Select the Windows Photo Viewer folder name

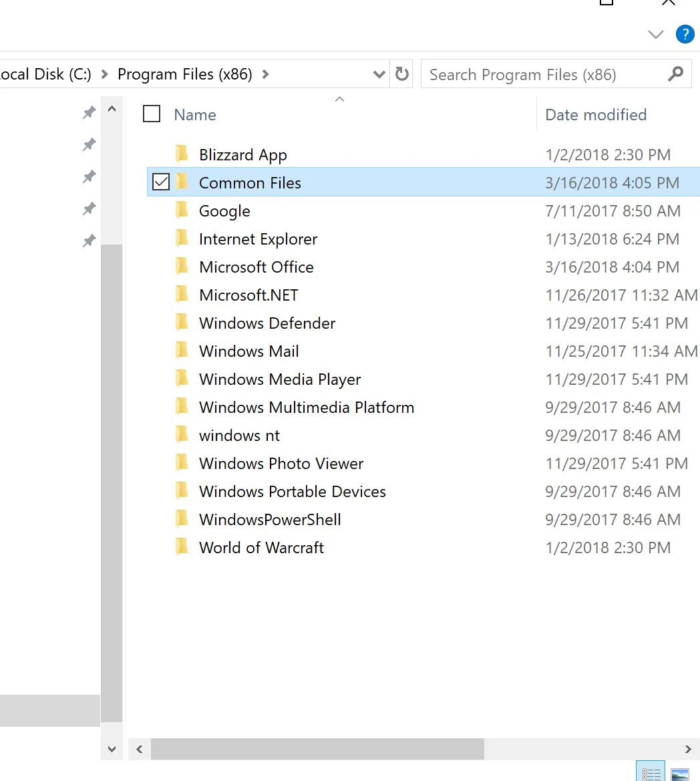pyautogui.click(x=281, y=463)
